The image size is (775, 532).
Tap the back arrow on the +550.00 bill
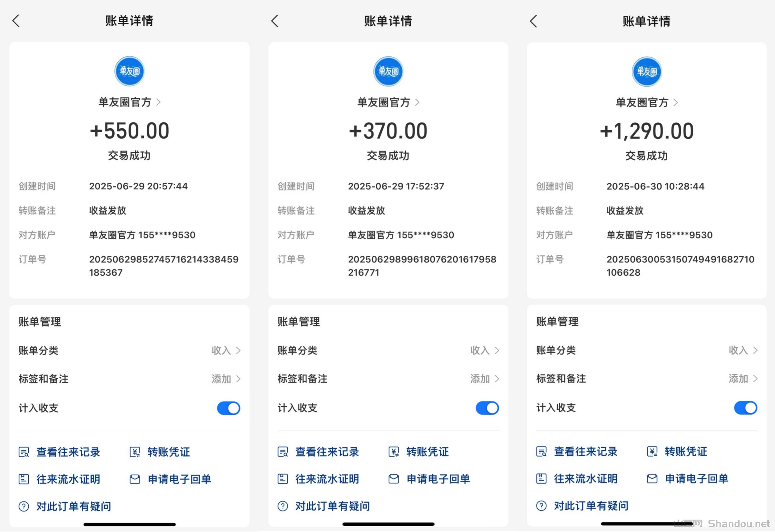[16, 21]
